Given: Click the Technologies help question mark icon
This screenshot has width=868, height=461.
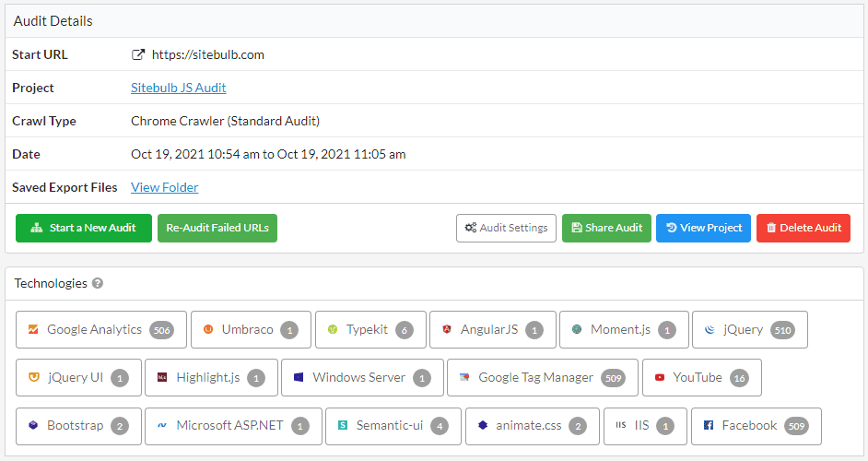Looking at the screenshot, I should (x=98, y=284).
